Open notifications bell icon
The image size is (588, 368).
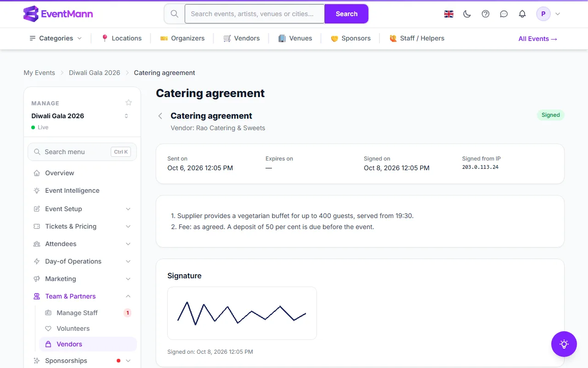click(x=522, y=14)
